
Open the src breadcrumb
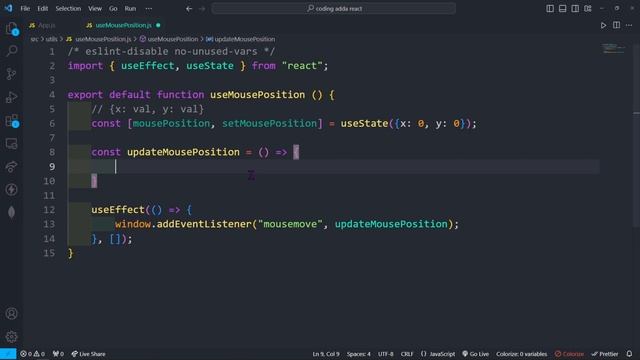[x=34, y=39]
